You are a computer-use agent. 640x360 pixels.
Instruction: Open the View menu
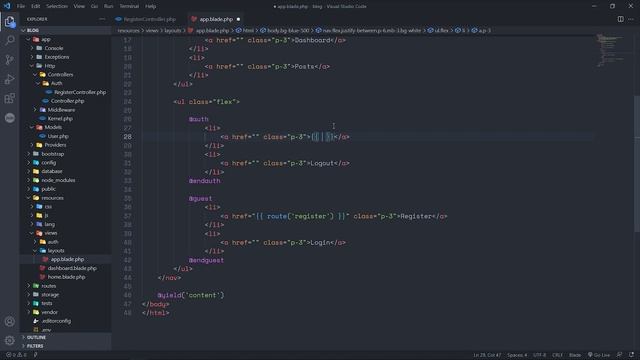[x=79, y=6]
